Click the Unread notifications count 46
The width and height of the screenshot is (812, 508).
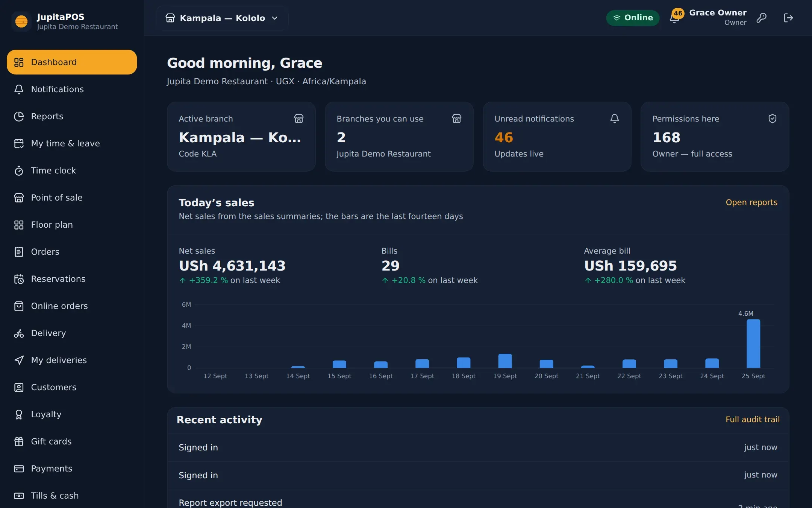point(504,137)
